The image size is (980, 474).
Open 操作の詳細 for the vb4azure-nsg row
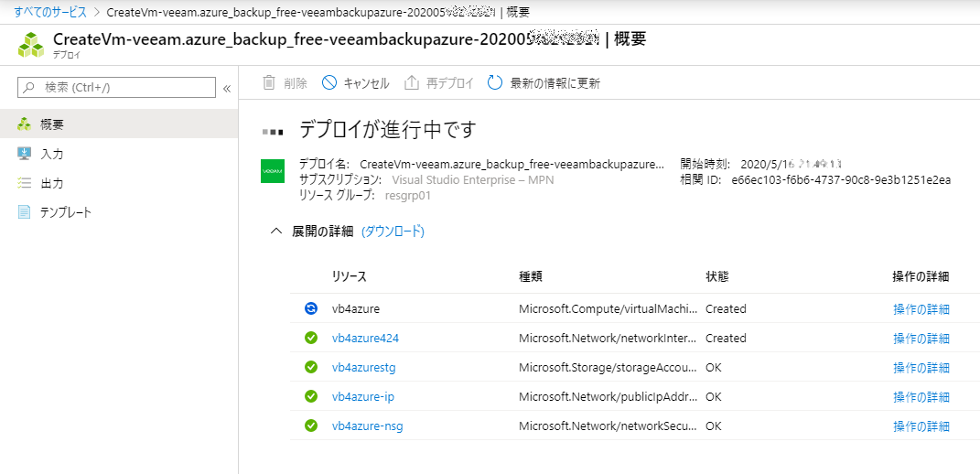(921, 426)
